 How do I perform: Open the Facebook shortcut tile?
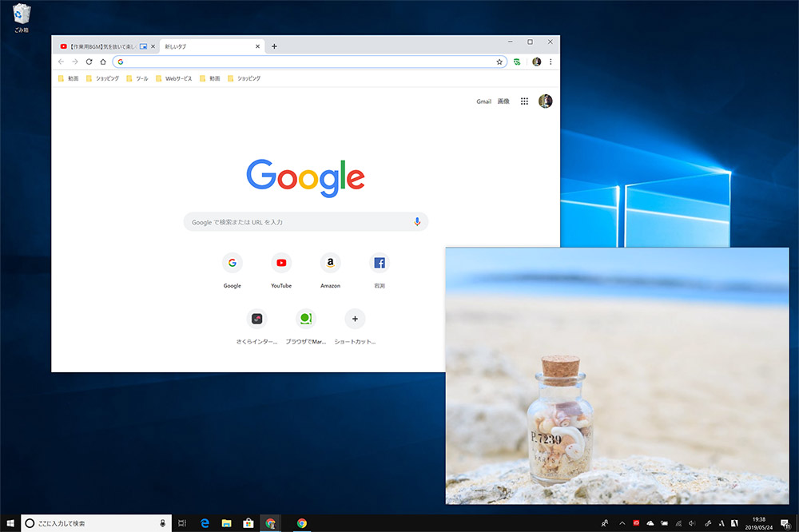[379, 270]
